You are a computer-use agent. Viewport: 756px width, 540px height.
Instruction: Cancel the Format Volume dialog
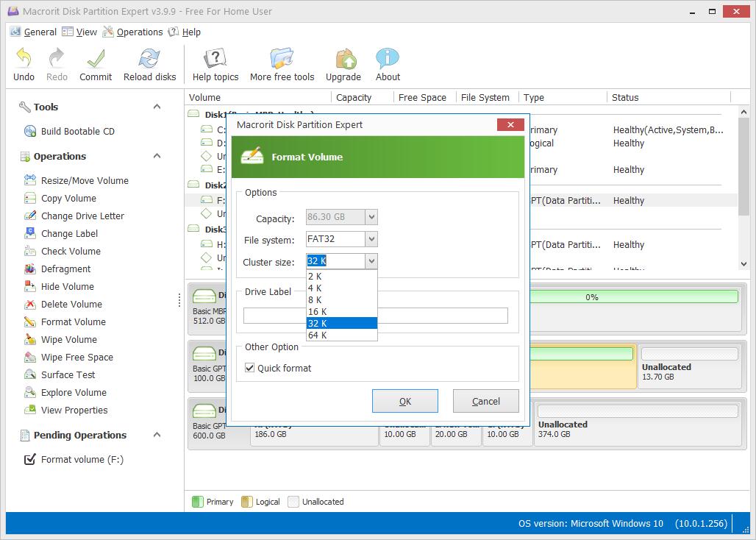coord(486,401)
